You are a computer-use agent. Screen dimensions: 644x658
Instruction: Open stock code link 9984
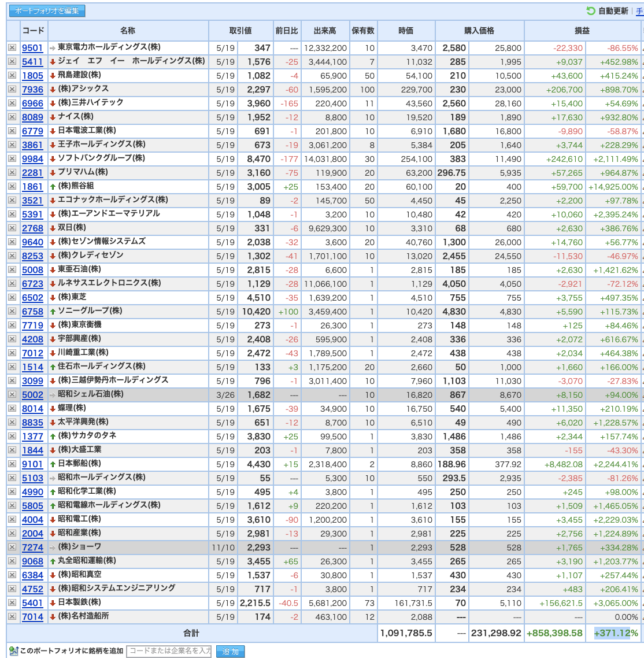33,158
